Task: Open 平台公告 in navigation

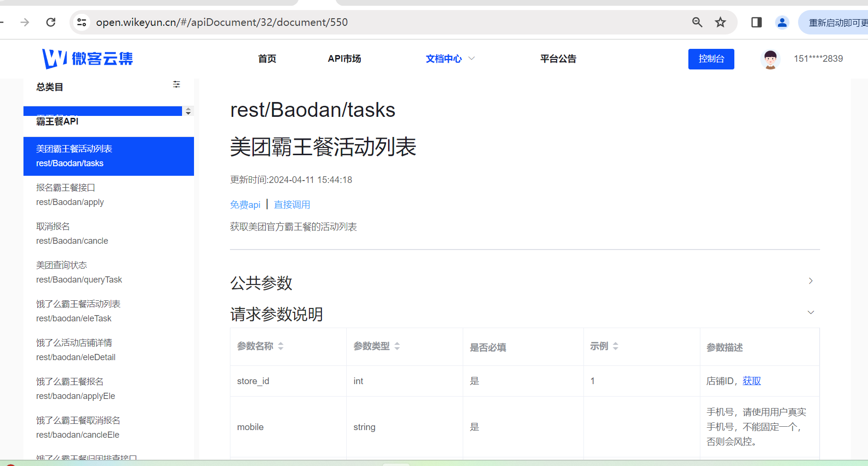Action: point(558,58)
